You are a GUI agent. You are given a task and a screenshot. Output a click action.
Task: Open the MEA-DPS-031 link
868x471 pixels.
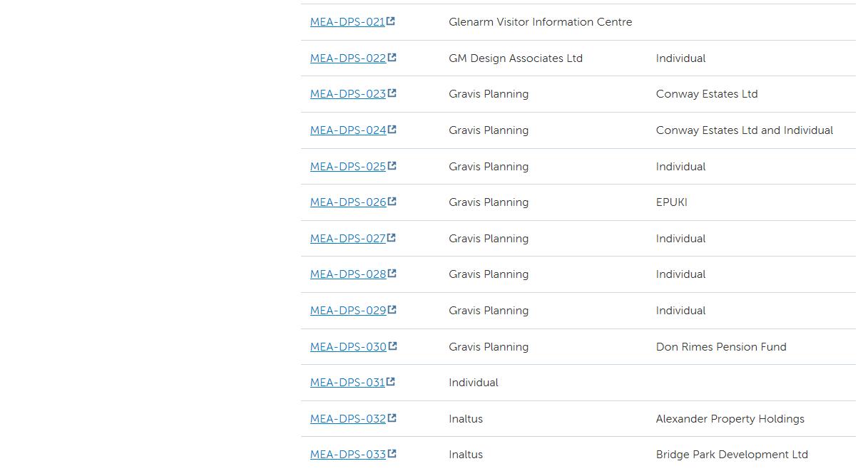tap(347, 383)
